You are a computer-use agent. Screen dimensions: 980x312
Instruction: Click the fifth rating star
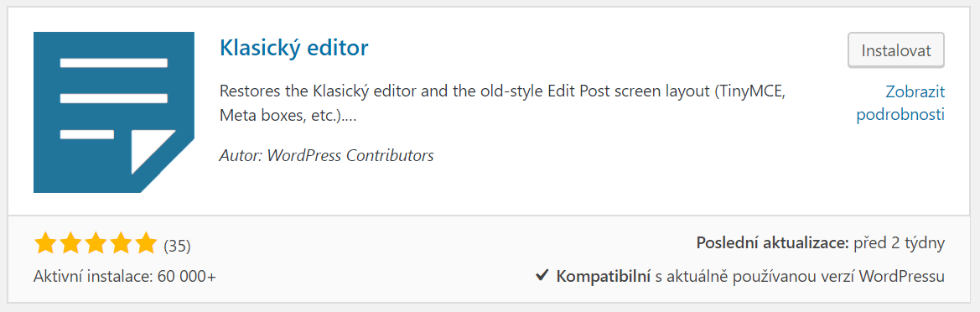click(x=145, y=243)
